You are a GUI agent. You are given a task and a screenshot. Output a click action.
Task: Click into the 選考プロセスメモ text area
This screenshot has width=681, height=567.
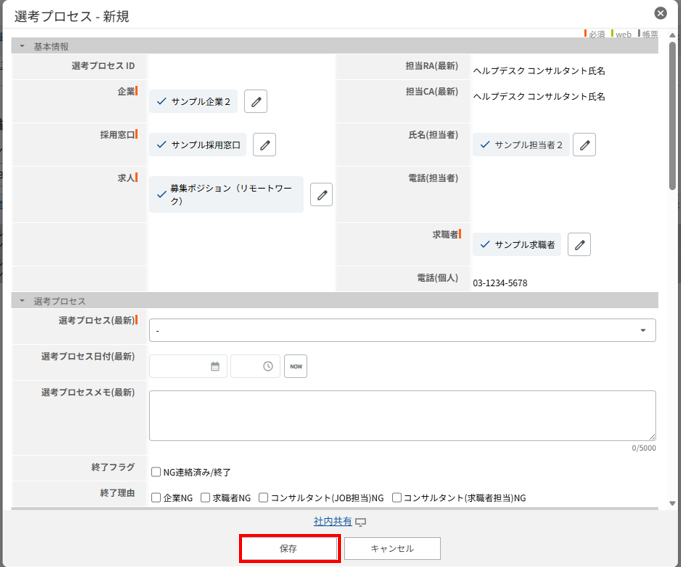402,415
